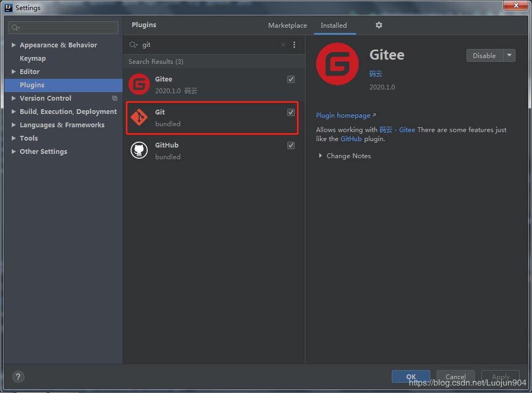532x393 pixels.
Task: Open help with the question mark icon
Action: click(18, 376)
